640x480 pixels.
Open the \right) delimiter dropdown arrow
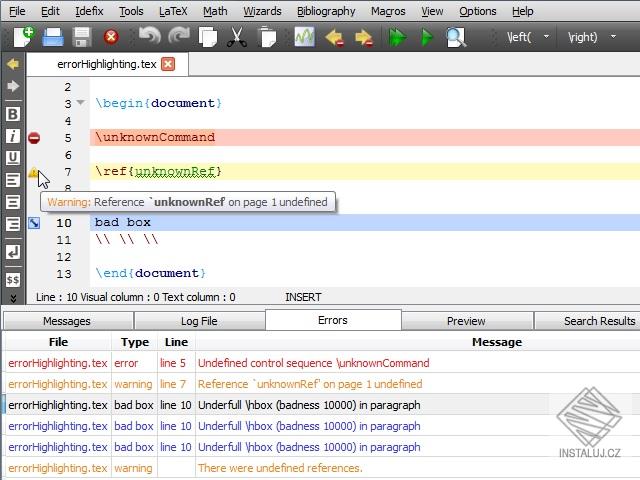tap(613, 36)
